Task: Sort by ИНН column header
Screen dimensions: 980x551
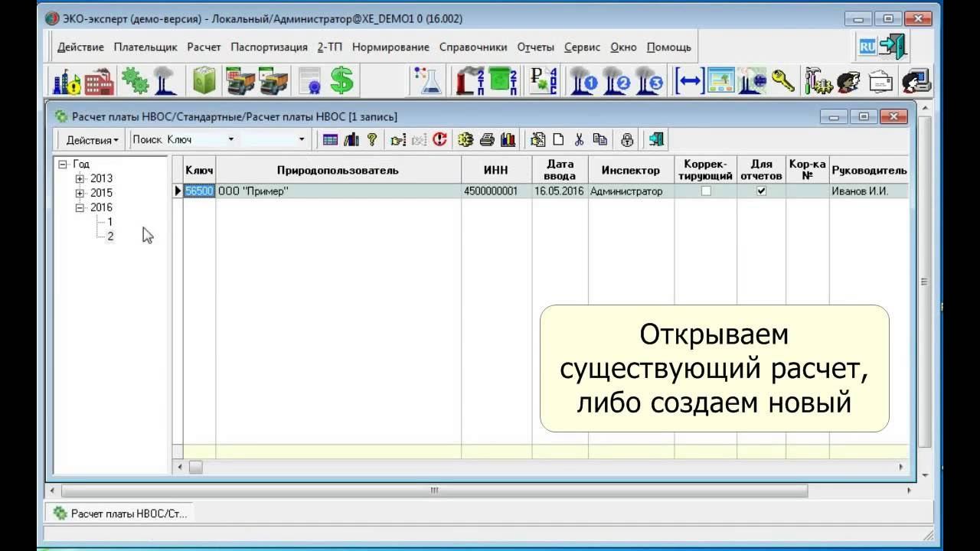Action: pos(496,171)
